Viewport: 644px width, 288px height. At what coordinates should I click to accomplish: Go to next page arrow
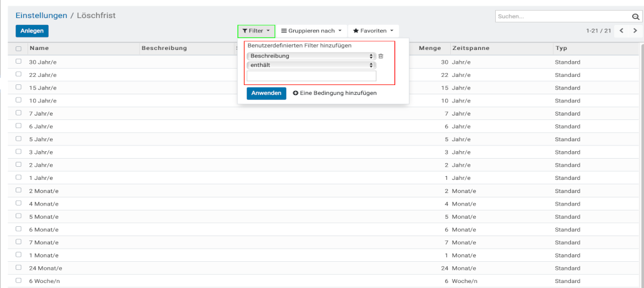click(x=635, y=31)
